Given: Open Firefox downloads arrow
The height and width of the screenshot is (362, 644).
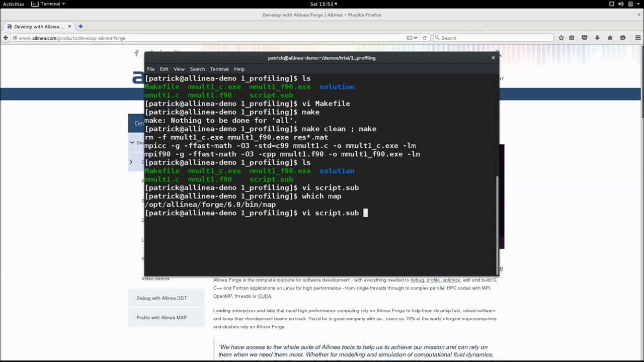Looking at the screenshot, I should pyautogui.click(x=597, y=38).
